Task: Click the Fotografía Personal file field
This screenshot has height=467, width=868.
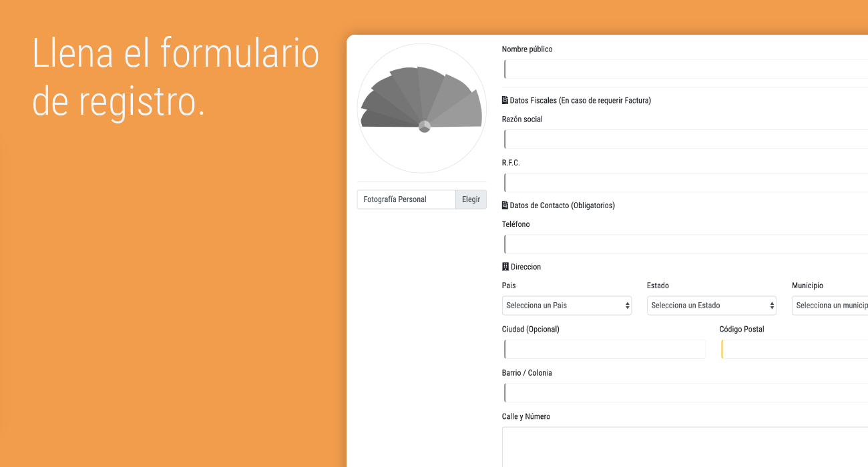Action: pyautogui.click(x=406, y=199)
